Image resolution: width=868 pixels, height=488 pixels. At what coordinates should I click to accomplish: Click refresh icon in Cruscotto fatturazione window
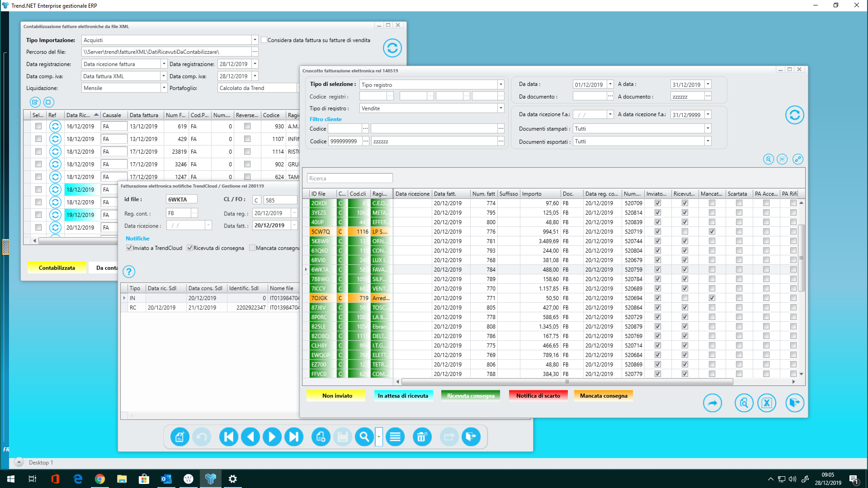pos(794,115)
